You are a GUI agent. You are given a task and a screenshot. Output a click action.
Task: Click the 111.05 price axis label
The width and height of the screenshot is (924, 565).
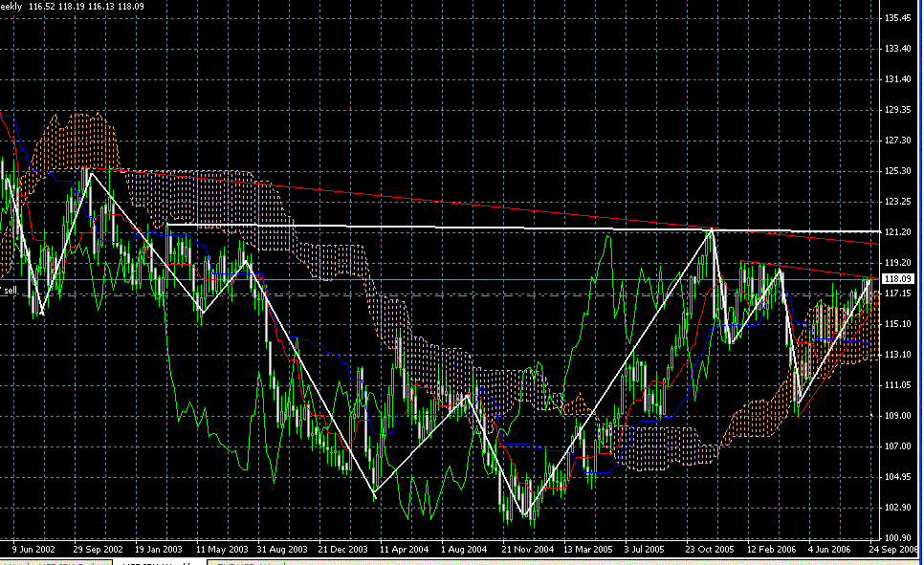[x=898, y=385]
